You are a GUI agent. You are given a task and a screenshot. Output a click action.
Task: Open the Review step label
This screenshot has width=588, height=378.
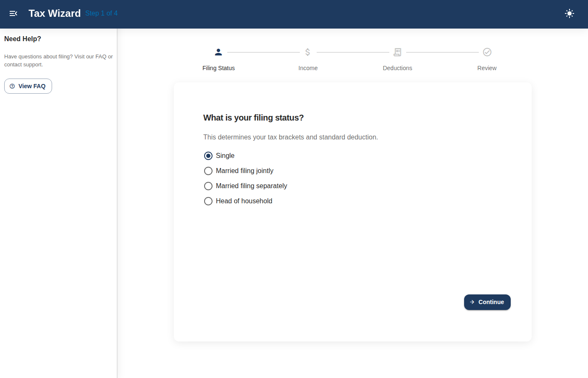[x=487, y=68]
